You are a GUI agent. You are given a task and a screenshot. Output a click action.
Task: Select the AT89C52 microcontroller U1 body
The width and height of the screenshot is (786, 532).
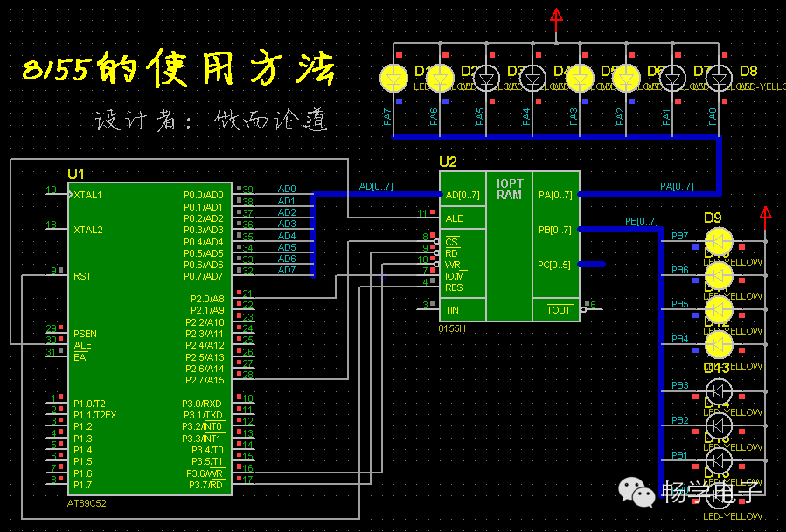point(150,339)
